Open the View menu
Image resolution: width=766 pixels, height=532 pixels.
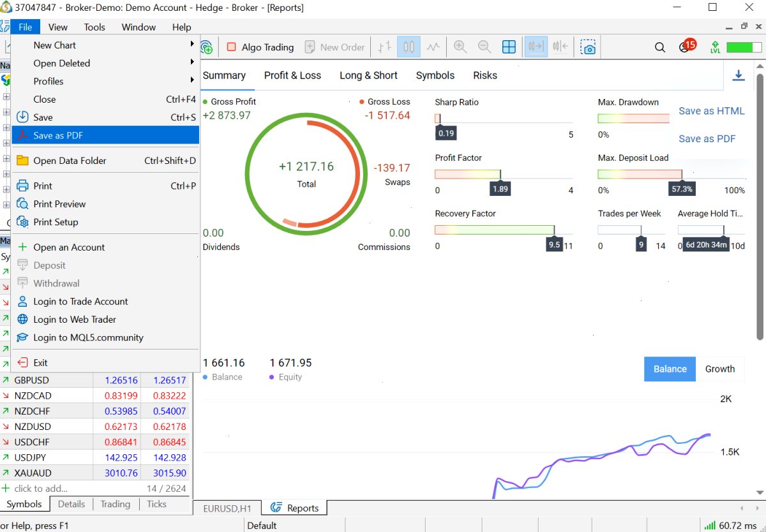click(x=57, y=27)
